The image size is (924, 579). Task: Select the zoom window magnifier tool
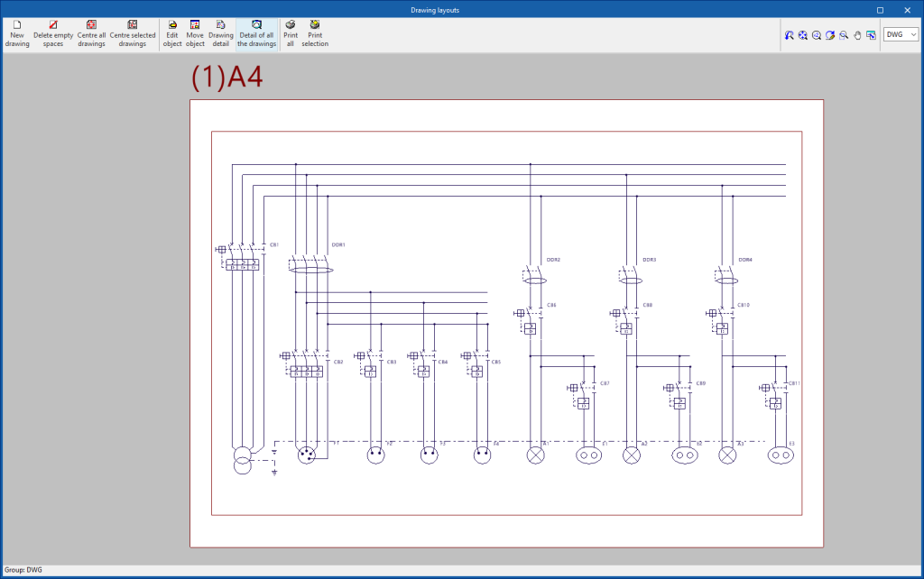coord(843,35)
